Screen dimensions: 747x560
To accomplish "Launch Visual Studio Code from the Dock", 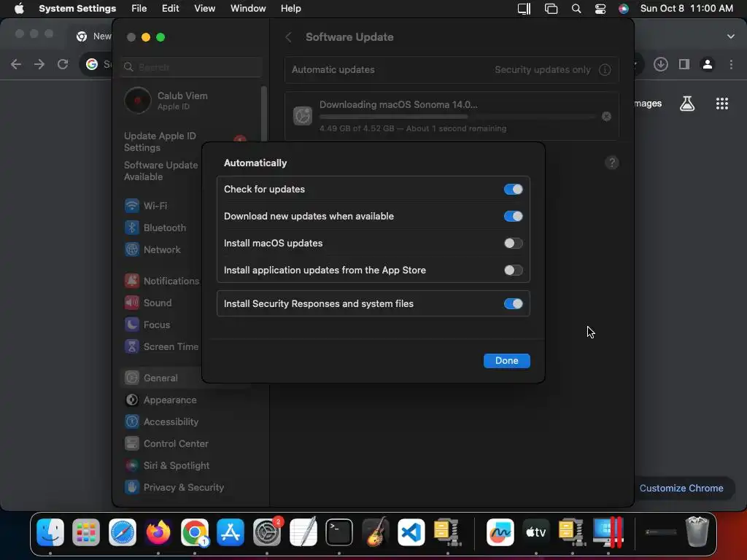I will [411, 532].
